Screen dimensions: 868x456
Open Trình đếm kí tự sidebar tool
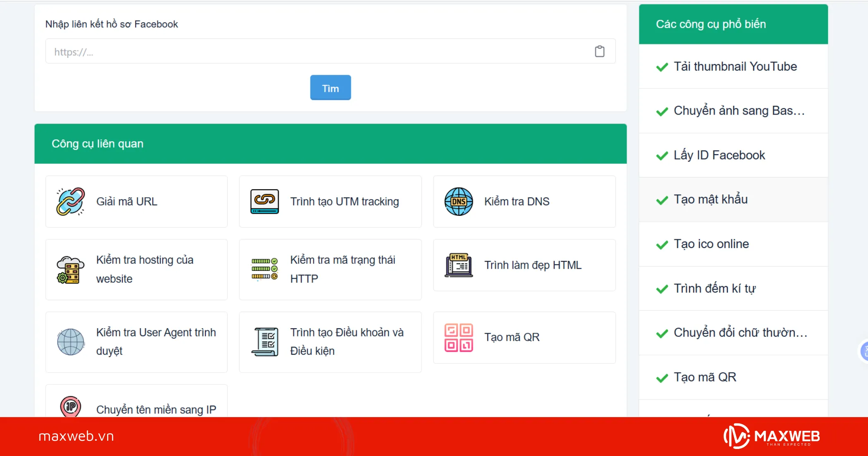714,289
